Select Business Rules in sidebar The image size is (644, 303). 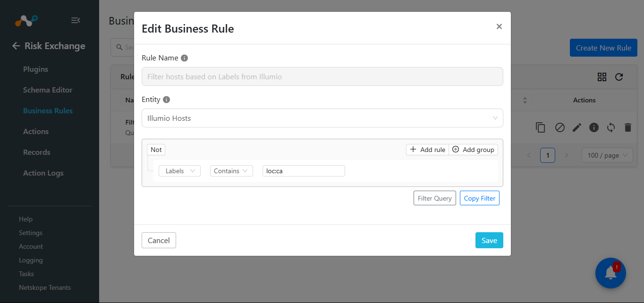[x=48, y=110]
